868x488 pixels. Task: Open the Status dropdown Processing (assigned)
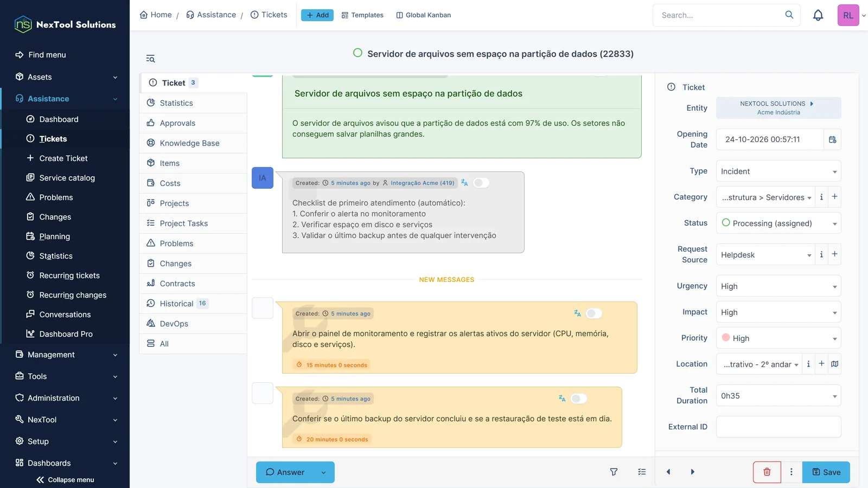click(x=778, y=223)
